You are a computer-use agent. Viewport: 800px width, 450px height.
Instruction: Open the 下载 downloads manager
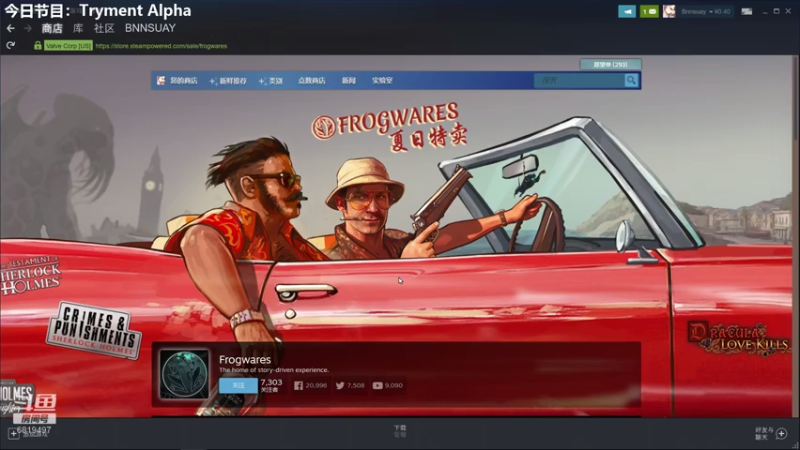[399, 431]
